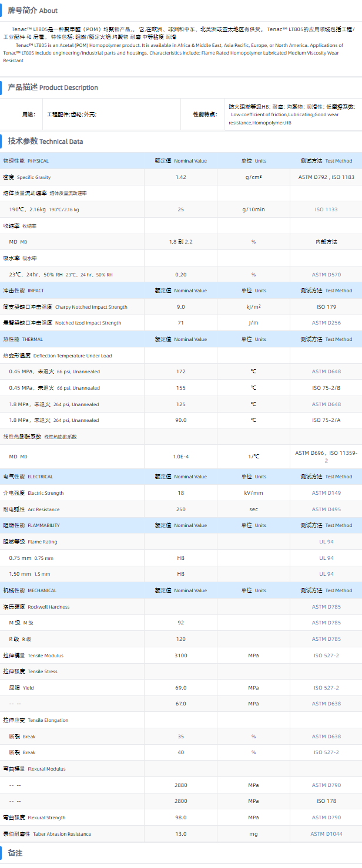The width and height of the screenshot is (362, 868).
Task: Click the Tensile Modulus value 3100
Action: pyautogui.click(x=180, y=656)
